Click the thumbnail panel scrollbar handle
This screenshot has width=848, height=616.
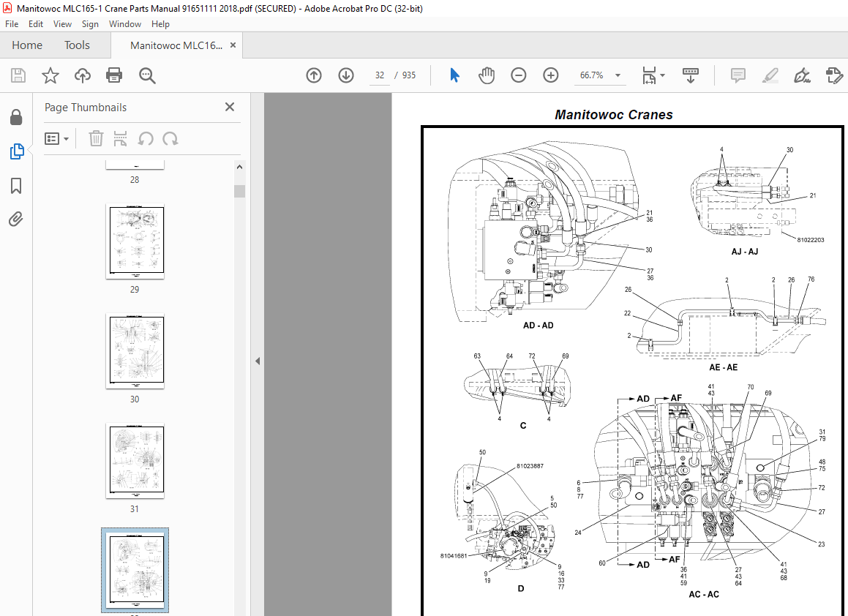click(239, 191)
